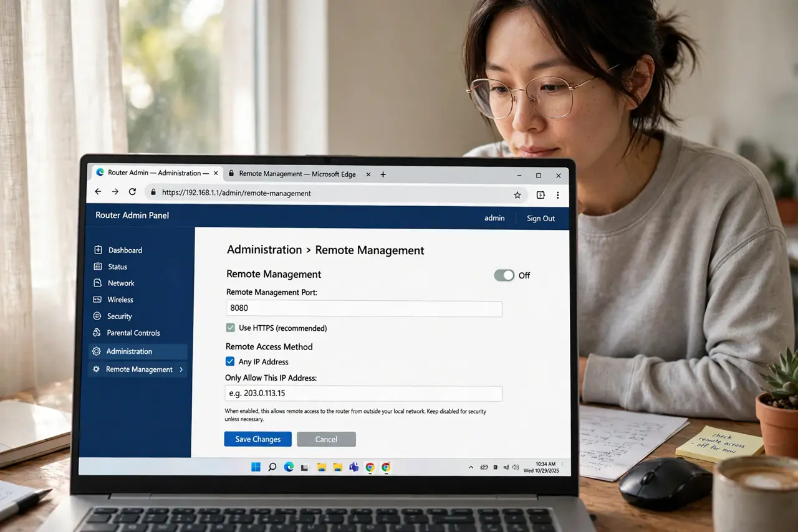This screenshot has height=532, width=798.
Task: Switch to the Remote Management — Microsoft Edge tab
Action: tap(299, 174)
